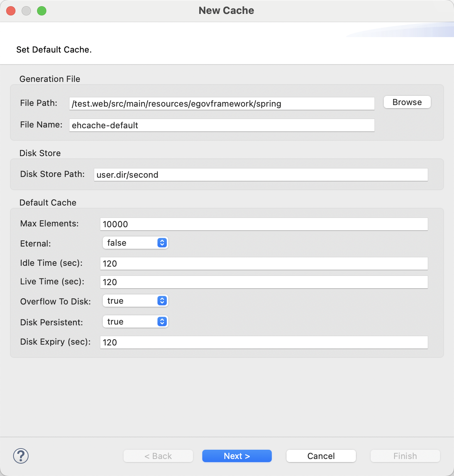Click the Browse button

tap(407, 102)
